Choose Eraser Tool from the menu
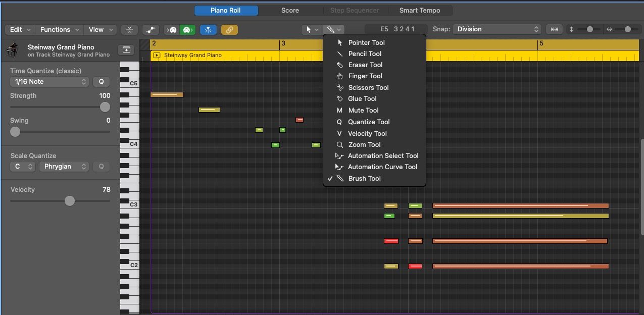 click(x=374, y=65)
